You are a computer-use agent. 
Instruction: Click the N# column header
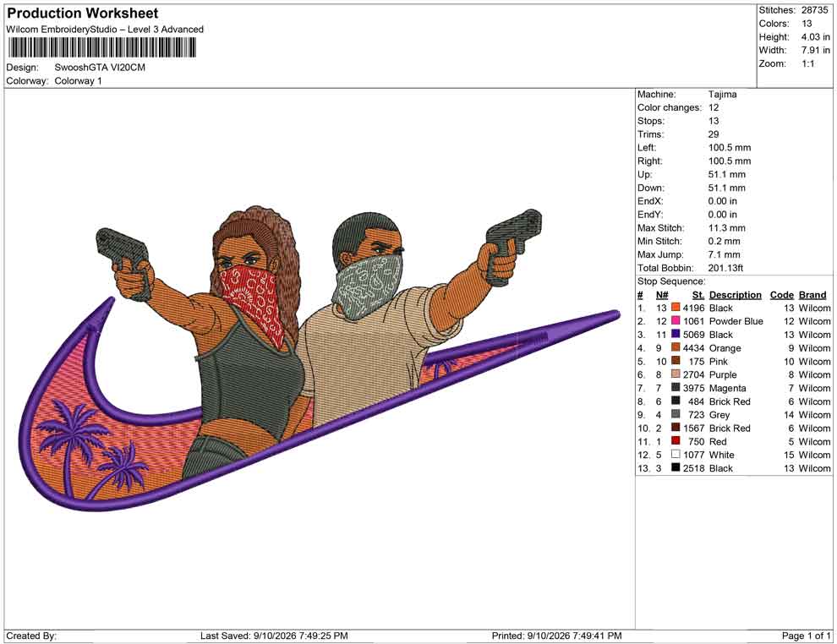point(662,295)
